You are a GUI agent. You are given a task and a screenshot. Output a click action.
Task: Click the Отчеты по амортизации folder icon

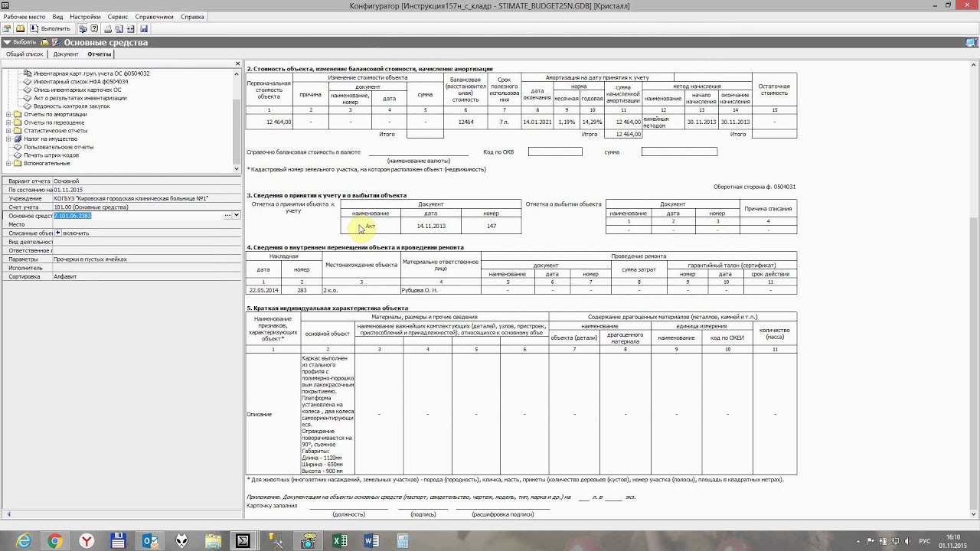pos(18,114)
